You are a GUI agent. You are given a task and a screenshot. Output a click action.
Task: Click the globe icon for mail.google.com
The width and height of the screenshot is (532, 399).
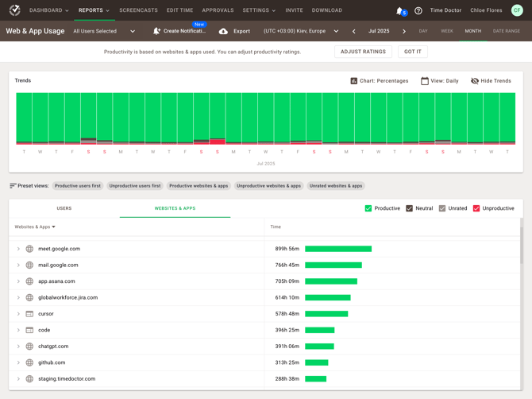point(30,265)
